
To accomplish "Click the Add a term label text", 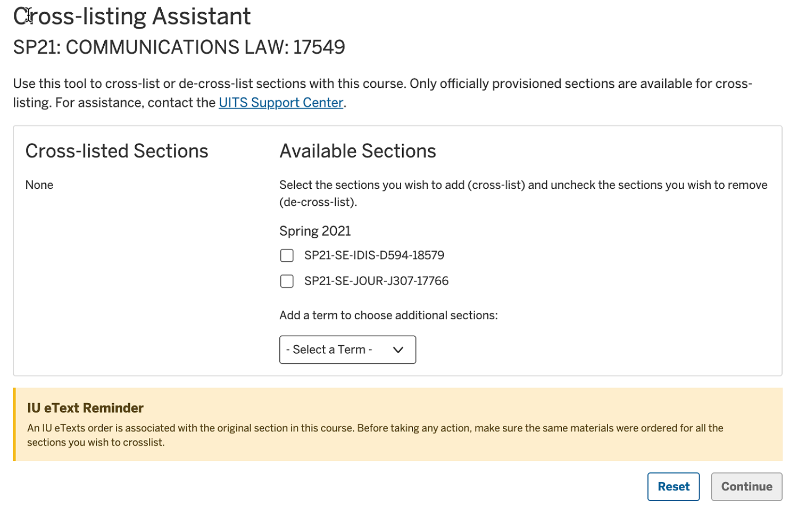I will (x=388, y=315).
